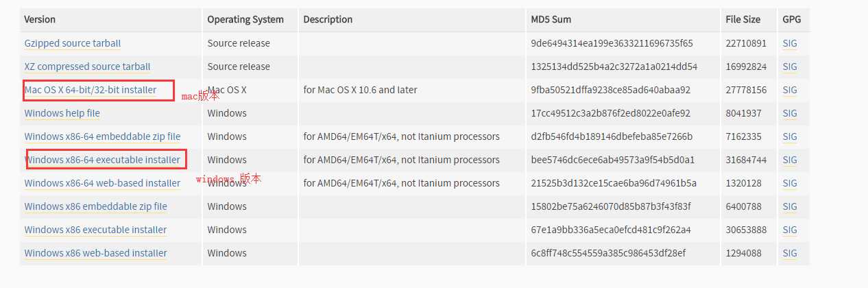Download the XZ compressed source tarball
The image size is (868, 288).
click(87, 67)
